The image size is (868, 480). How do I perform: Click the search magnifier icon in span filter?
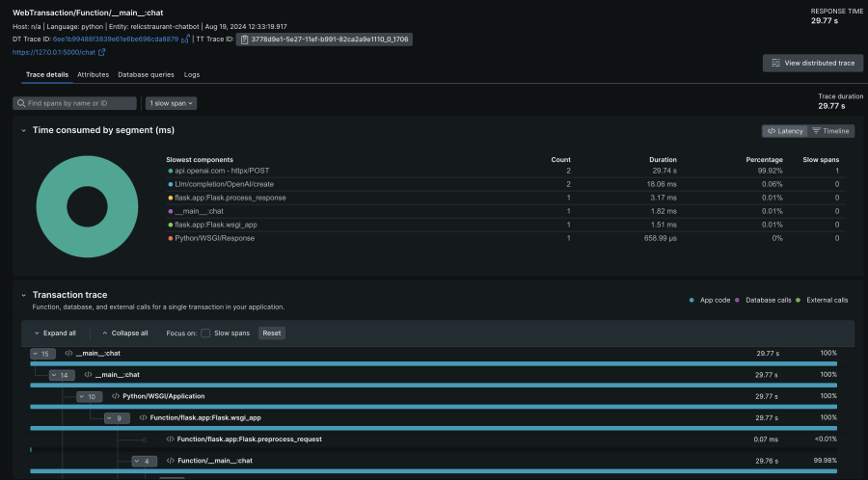(x=20, y=103)
